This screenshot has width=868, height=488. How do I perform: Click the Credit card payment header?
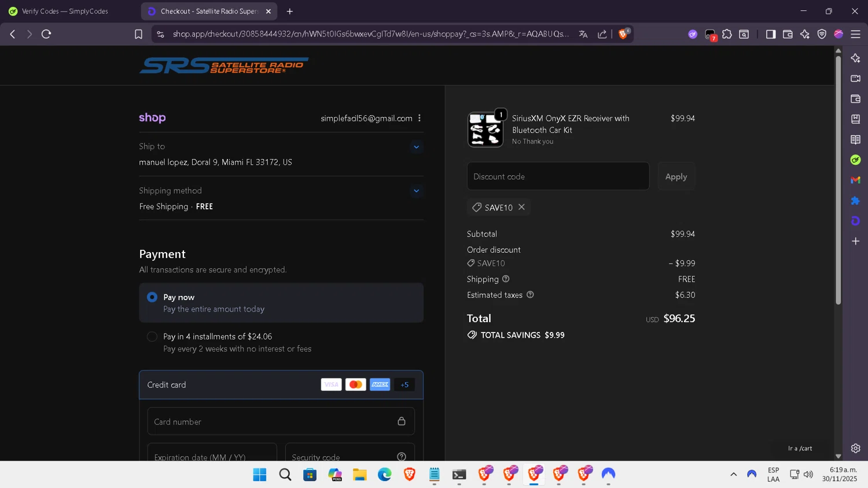(x=281, y=385)
